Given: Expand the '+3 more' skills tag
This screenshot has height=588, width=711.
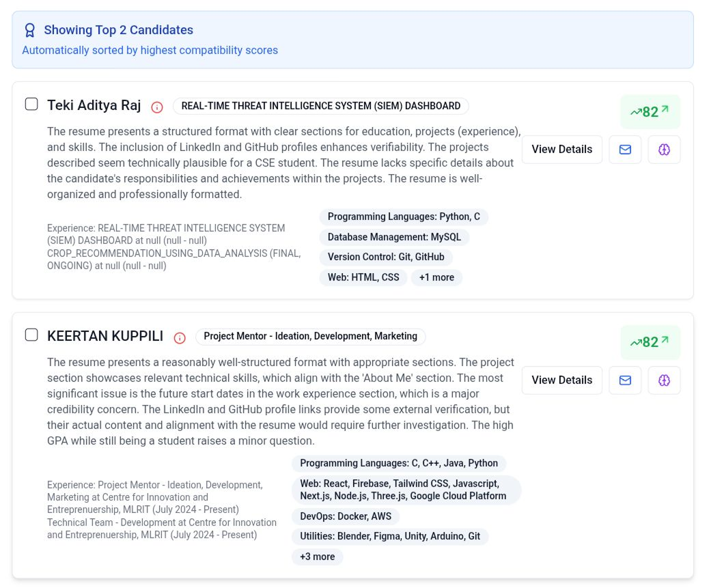Looking at the screenshot, I should pyautogui.click(x=317, y=557).
